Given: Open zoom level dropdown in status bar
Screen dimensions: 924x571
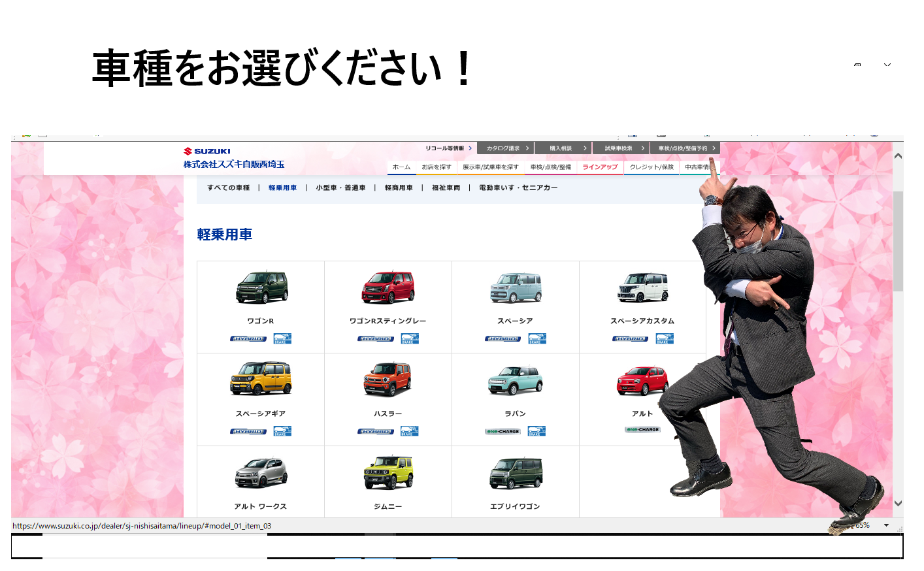Looking at the screenshot, I should tap(887, 525).
